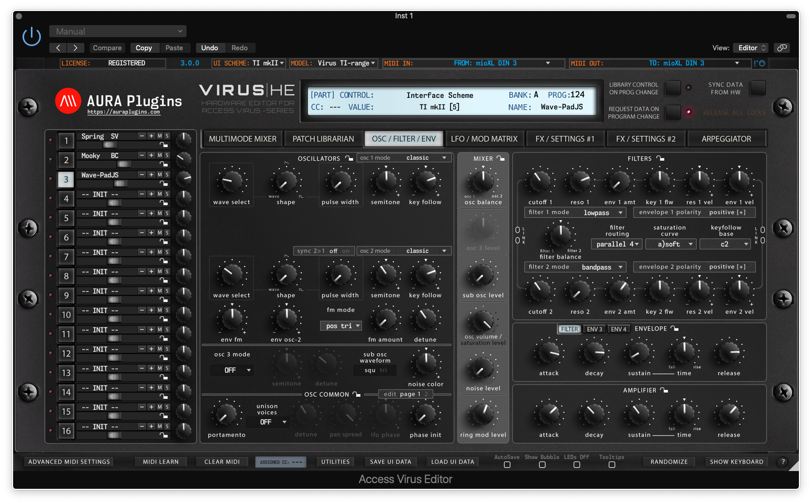Toggle the AMPLIFIER section lock icon
Screen dimensions: 812x504
tap(664, 390)
